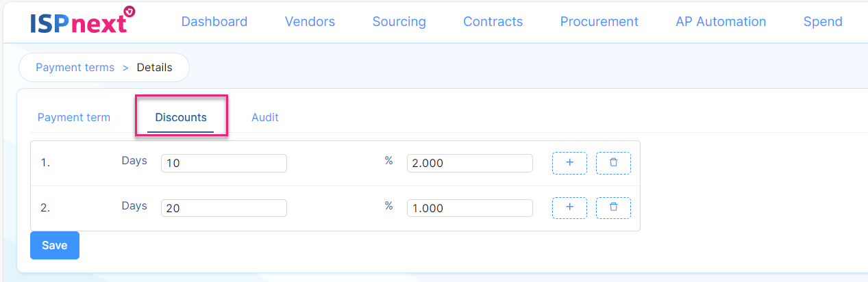Select the Discounts tab

point(181,117)
